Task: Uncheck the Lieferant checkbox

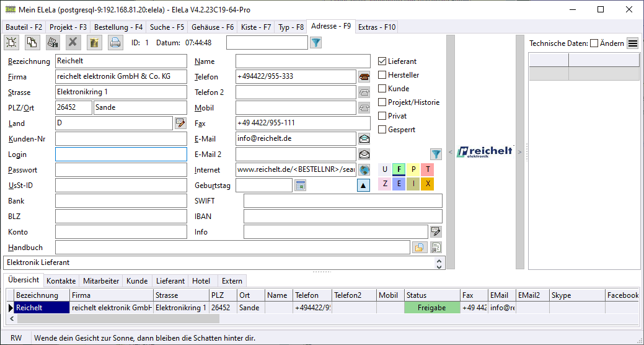Action: point(382,61)
